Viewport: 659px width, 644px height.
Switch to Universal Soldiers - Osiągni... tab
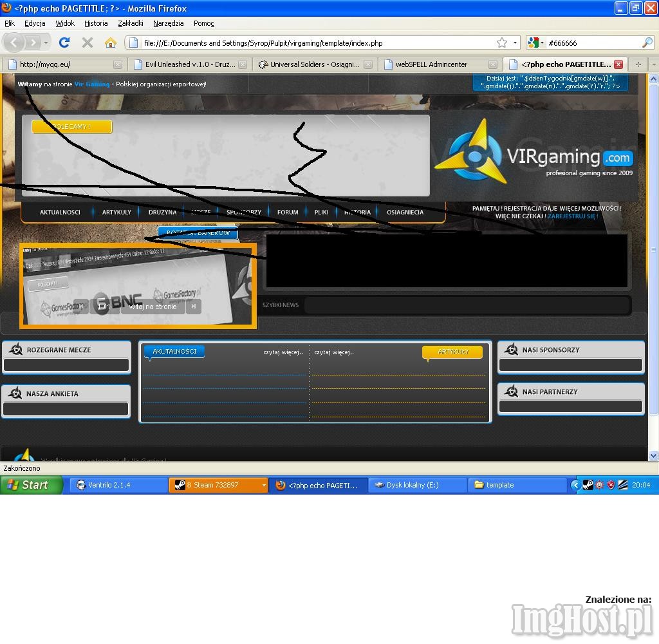point(314,64)
